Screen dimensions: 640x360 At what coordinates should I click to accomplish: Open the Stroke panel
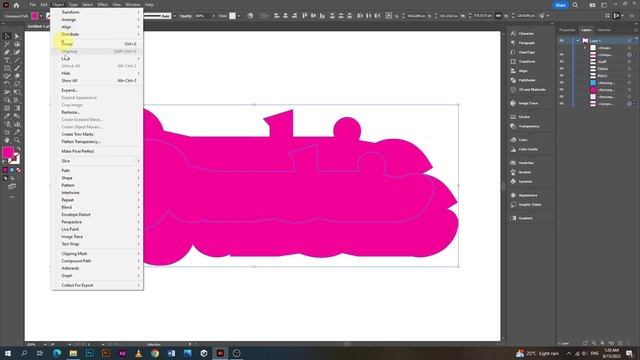(520, 117)
